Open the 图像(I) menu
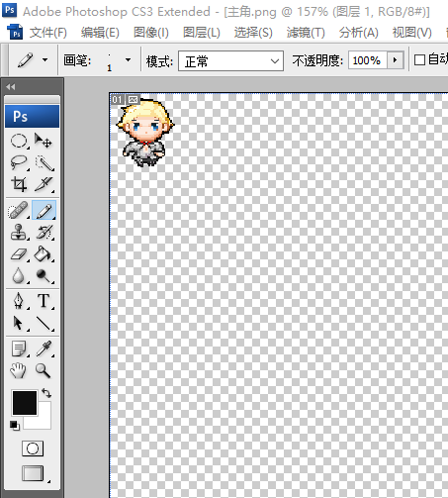The height and width of the screenshot is (498, 448). tap(151, 33)
